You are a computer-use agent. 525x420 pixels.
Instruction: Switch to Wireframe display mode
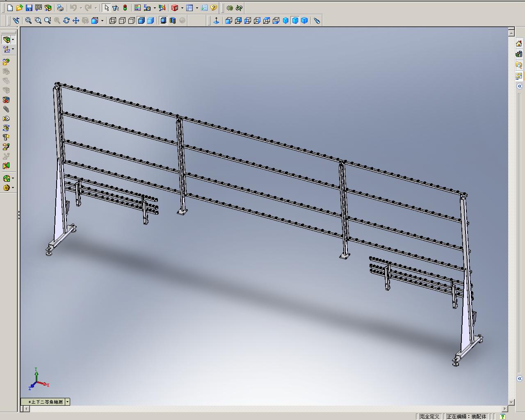tap(113, 21)
